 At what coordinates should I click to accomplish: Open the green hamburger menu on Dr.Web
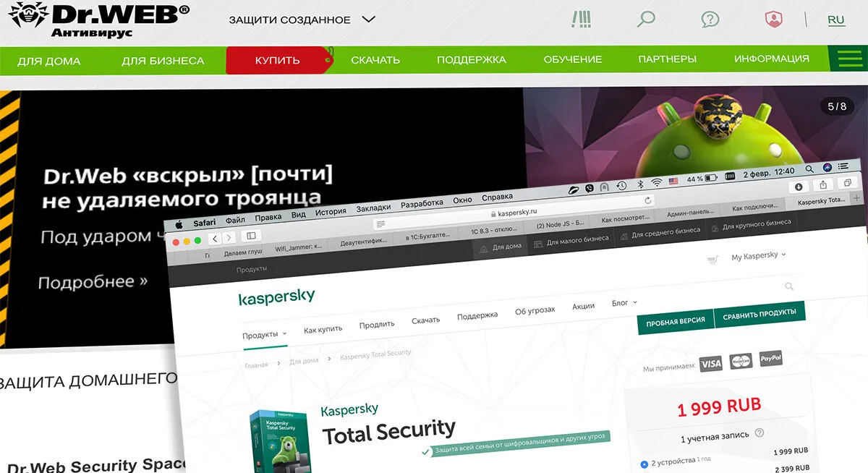(x=848, y=59)
